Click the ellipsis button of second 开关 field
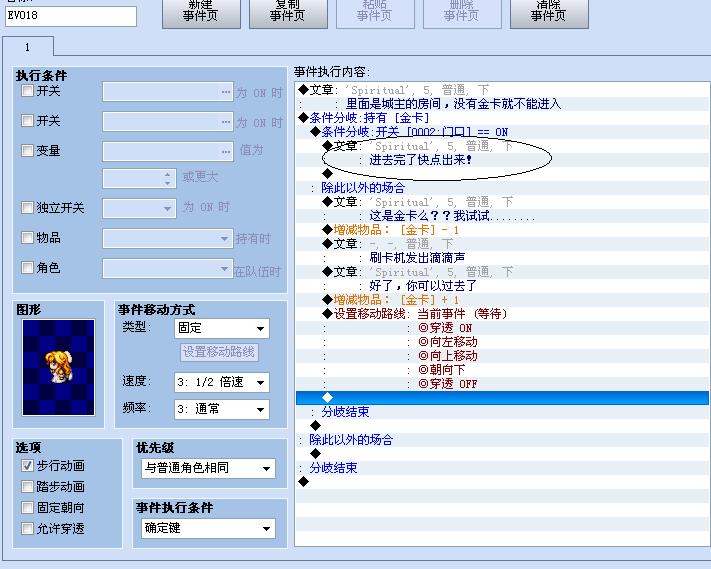Screen dimensions: 711x569 point(226,122)
